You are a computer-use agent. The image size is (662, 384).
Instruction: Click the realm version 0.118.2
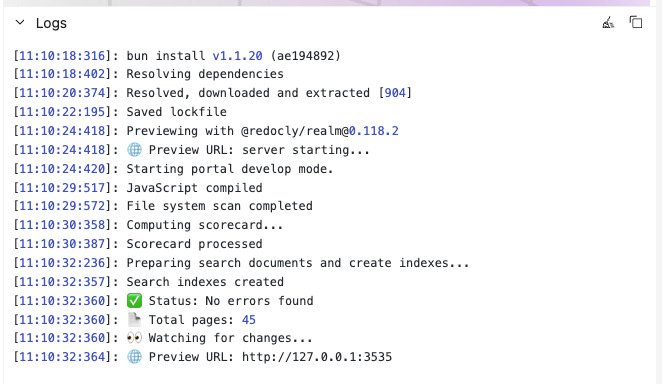374,131
